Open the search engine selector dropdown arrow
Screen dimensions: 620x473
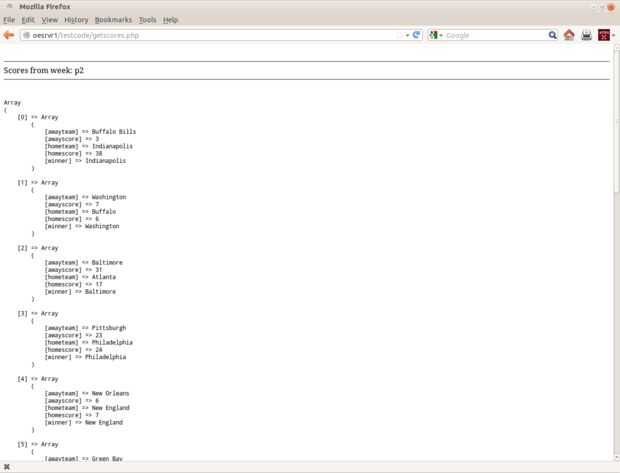pos(441,36)
